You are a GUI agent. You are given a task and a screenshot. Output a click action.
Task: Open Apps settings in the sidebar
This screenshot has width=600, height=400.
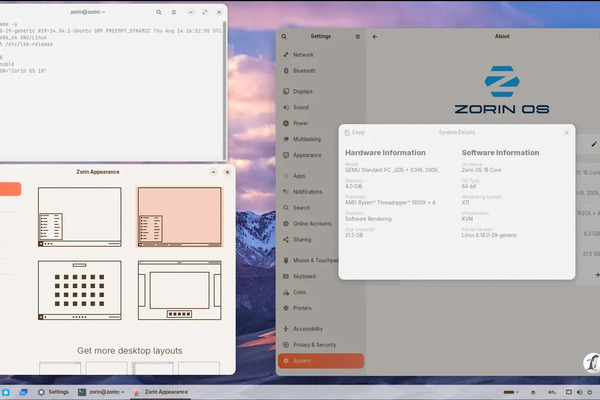click(321, 176)
